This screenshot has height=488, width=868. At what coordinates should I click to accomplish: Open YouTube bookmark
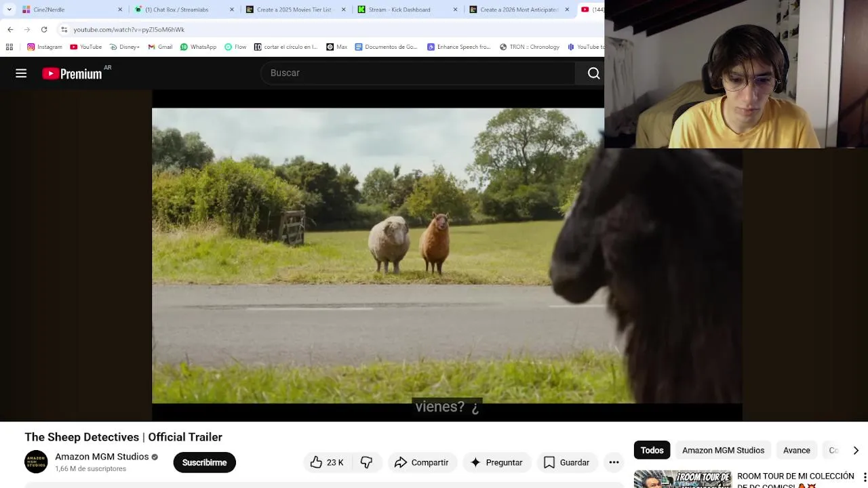tap(85, 47)
